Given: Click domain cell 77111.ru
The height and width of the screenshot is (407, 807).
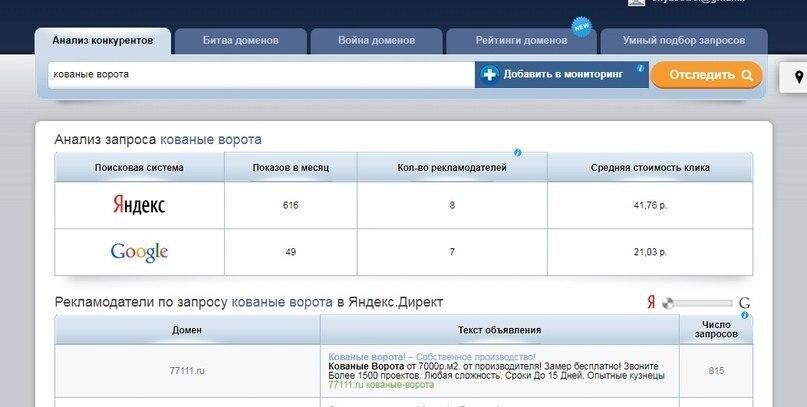Looking at the screenshot, I should tap(187, 370).
